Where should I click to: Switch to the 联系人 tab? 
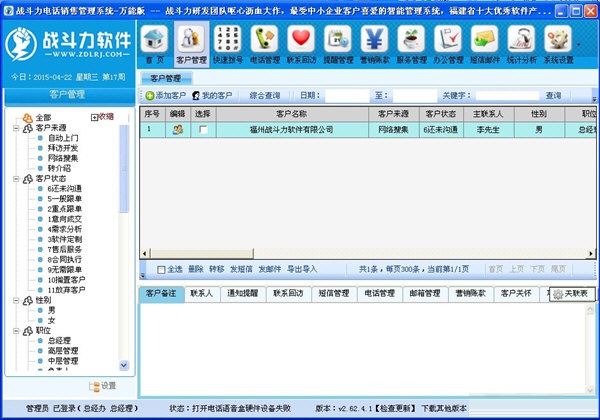point(202,294)
